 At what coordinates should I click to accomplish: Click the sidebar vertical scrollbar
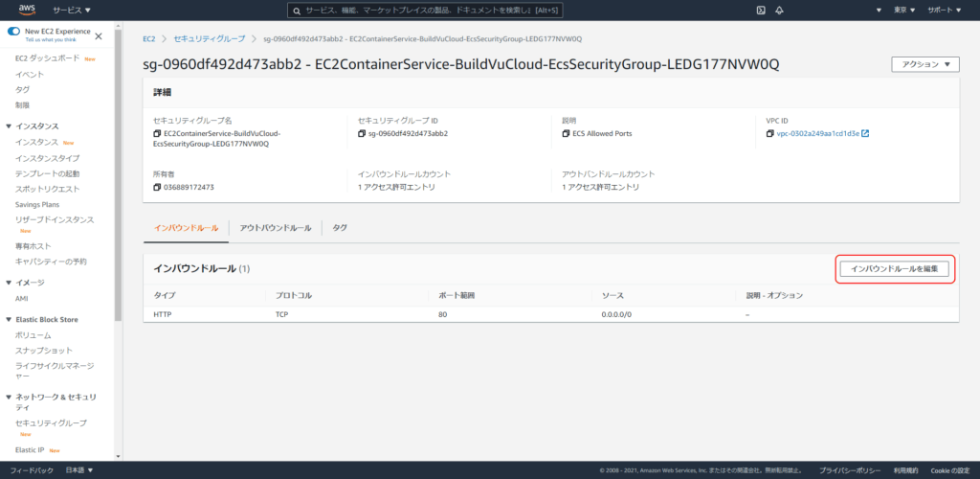118,175
